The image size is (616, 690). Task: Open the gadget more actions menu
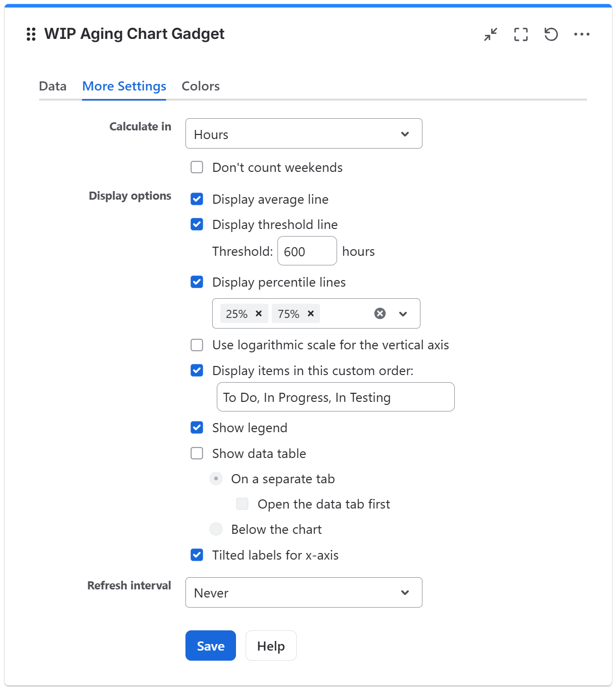582,34
